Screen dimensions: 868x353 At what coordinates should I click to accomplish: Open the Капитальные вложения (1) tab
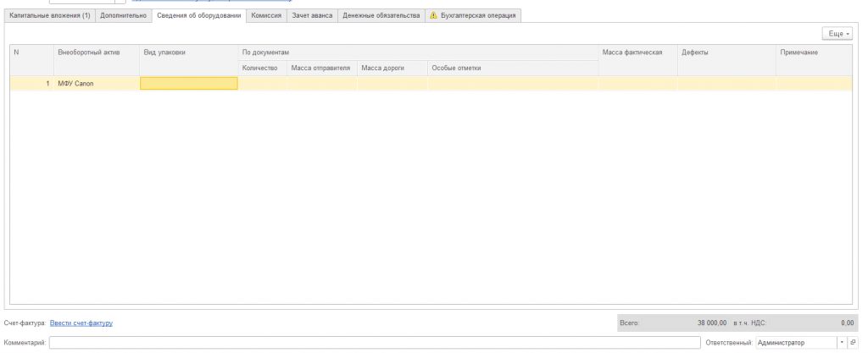pos(50,15)
